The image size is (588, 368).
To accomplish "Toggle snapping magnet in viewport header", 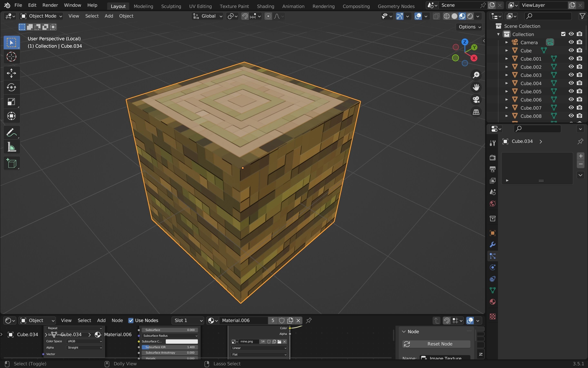I will pos(245,16).
